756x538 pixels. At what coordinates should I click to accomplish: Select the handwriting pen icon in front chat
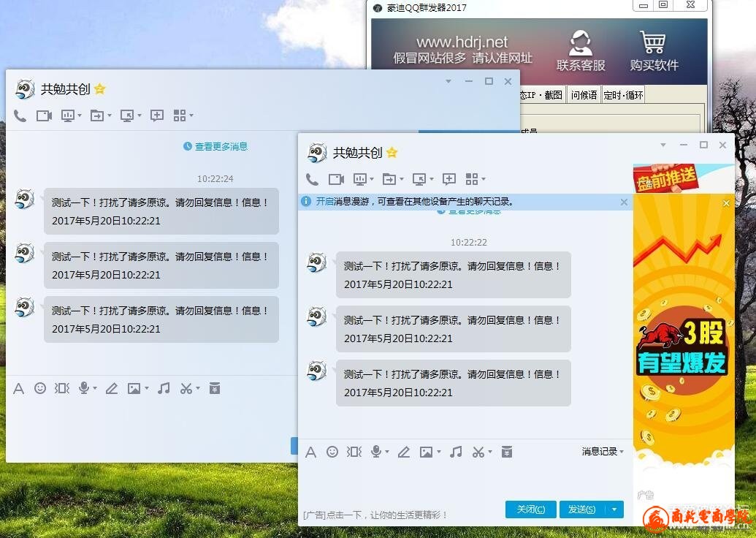(403, 452)
